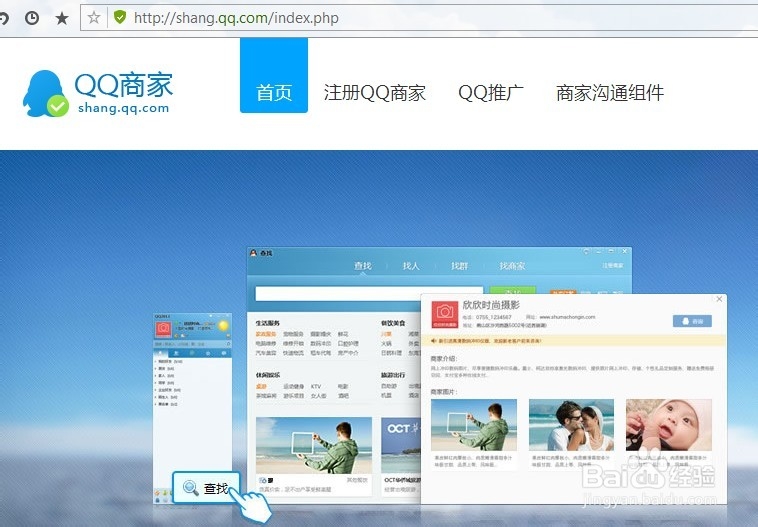Open the 注册QQ商家 menu item
The width and height of the screenshot is (758, 527).
375,93
